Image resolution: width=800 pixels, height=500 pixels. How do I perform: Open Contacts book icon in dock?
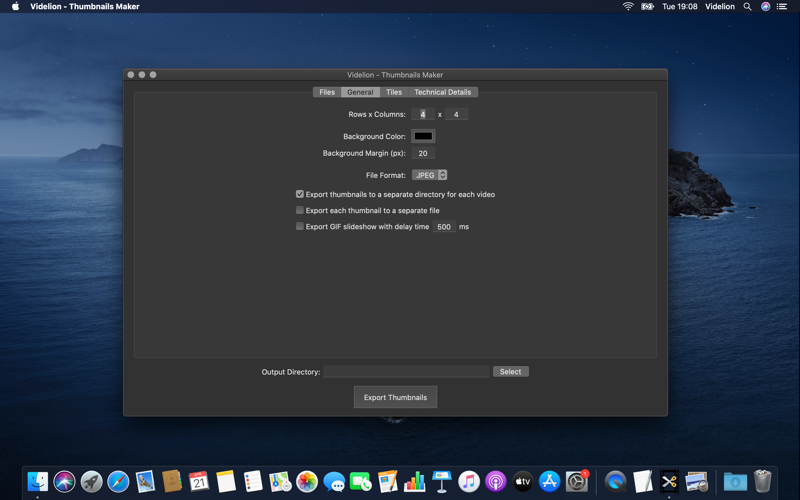coord(172,481)
